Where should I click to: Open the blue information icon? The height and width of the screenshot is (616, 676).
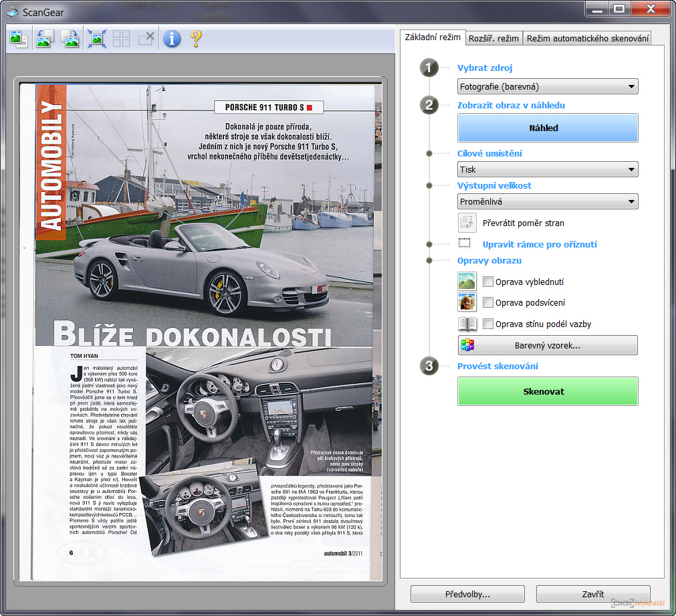coord(172,39)
